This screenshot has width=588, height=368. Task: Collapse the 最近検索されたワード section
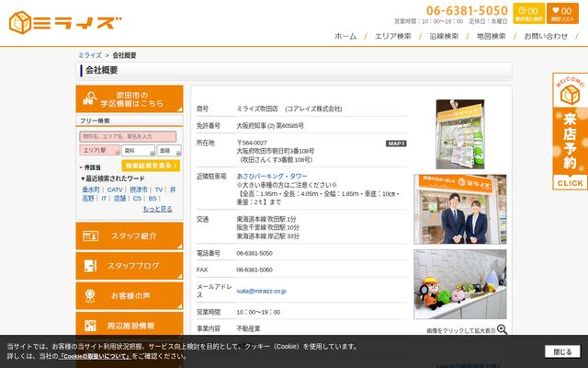point(112,178)
